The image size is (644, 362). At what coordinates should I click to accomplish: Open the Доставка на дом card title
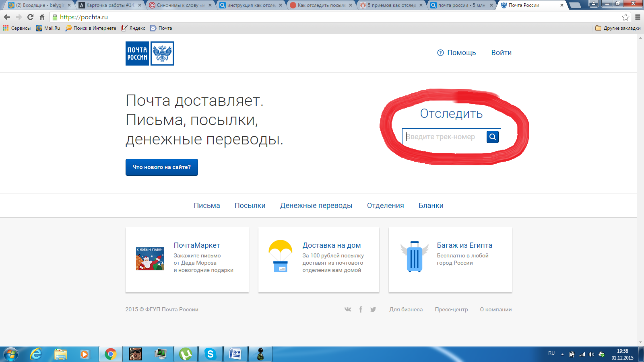coord(332,245)
